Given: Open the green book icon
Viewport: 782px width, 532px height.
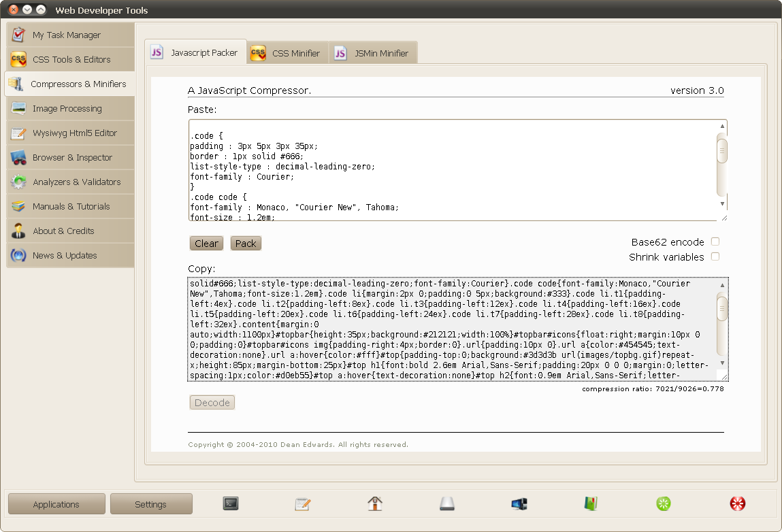Looking at the screenshot, I should 591,503.
